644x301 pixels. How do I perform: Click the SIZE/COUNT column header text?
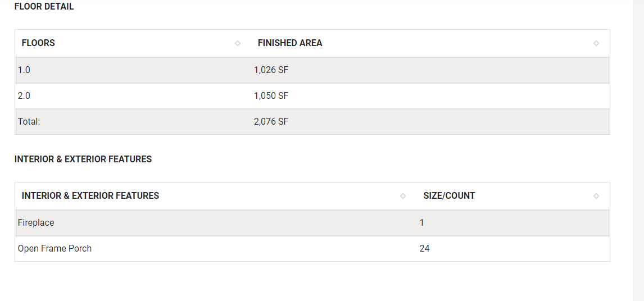tap(449, 196)
